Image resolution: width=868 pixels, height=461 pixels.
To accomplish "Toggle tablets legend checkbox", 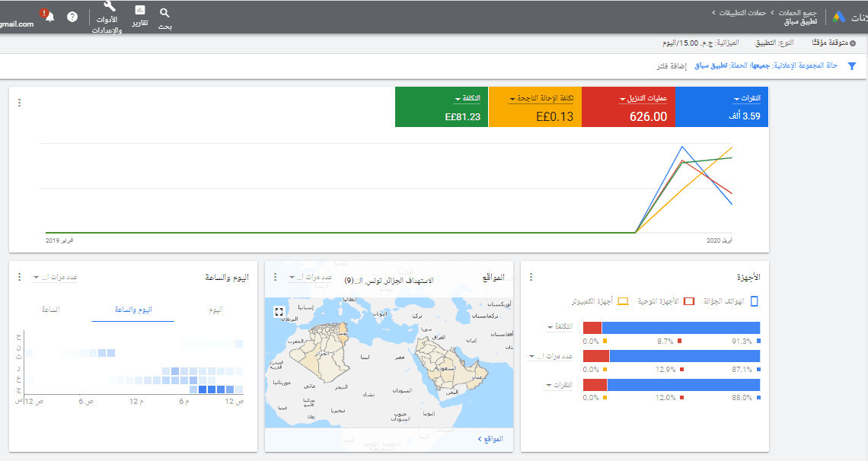I will click(x=689, y=301).
